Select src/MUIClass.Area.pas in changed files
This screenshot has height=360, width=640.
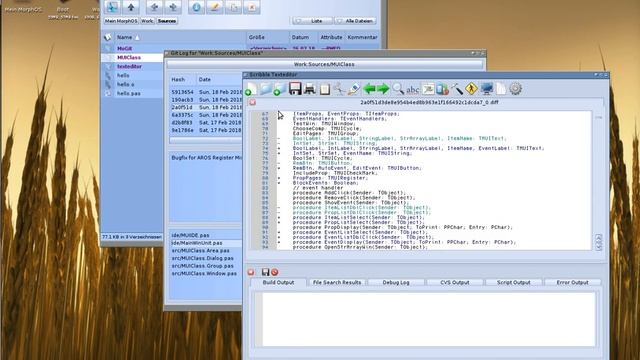click(206, 251)
